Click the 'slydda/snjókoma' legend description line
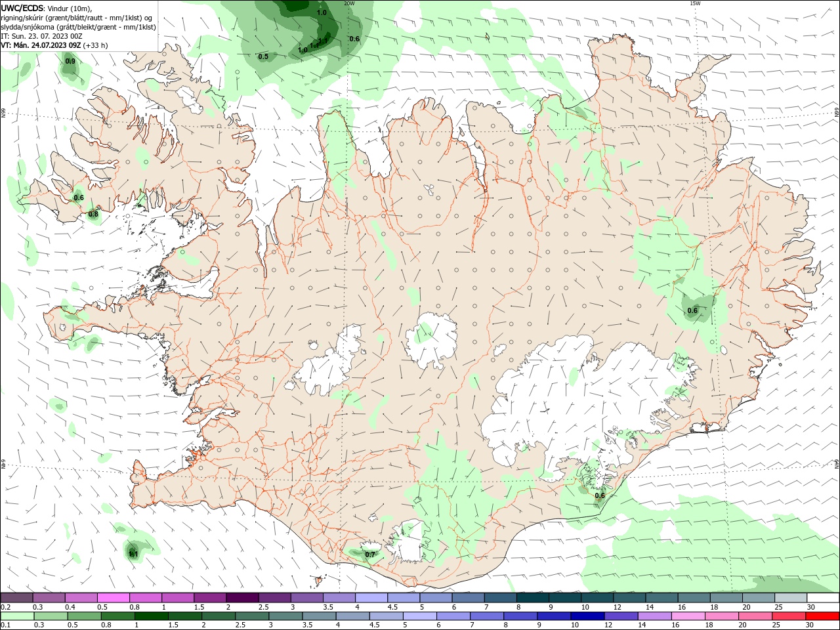The height and width of the screenshot is (630, 840). [78, 27]
